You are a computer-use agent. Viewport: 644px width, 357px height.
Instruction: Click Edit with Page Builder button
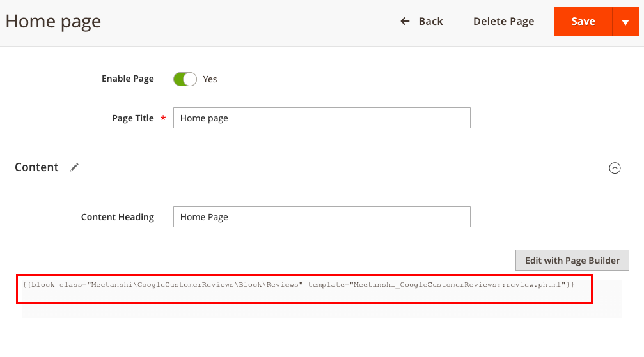coord(572,260)
